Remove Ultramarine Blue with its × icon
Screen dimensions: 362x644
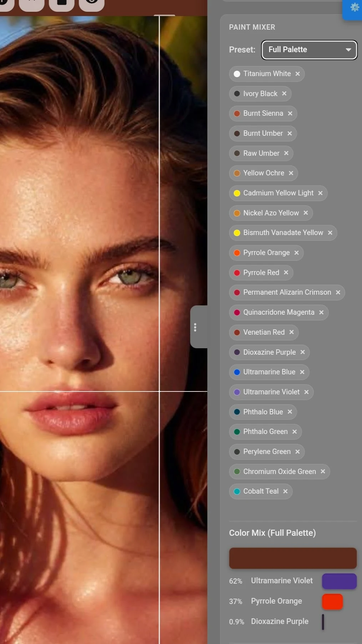pyautogui.click(x=302, y=372)
